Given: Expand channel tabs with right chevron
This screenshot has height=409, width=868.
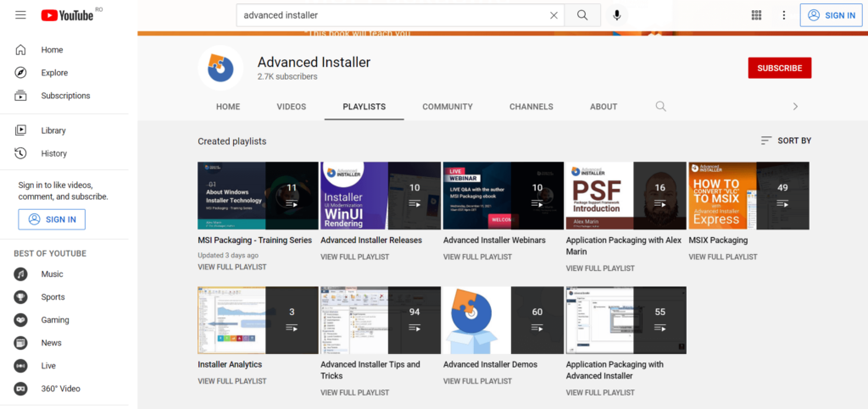Looking at the screenshot, I should click(795, 107).
